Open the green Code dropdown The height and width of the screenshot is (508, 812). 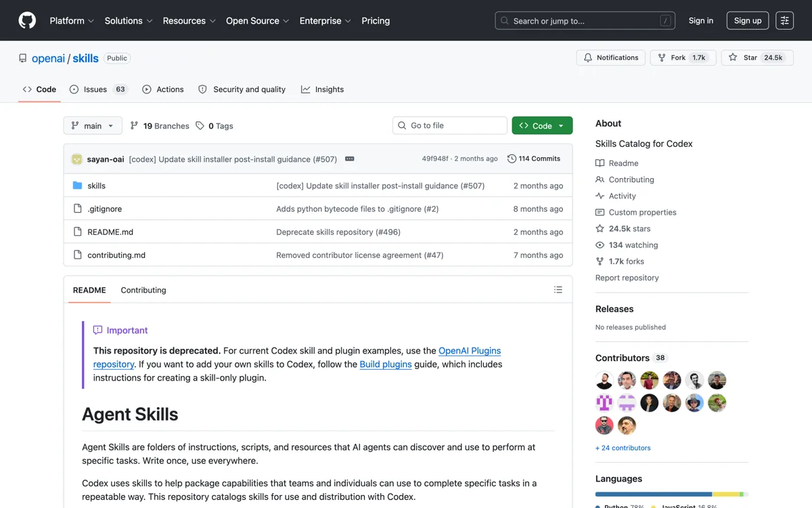(x=542, y=125)
